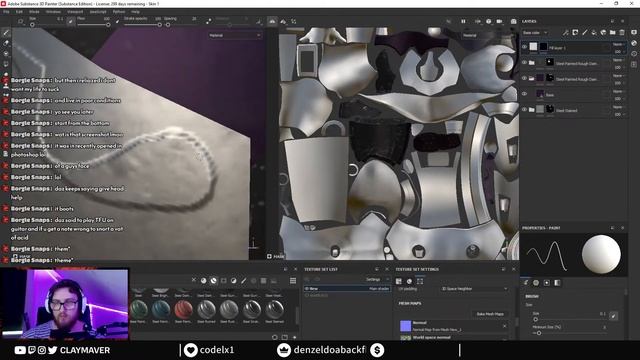
Task: Click the fullscreen icon in Texture Set Settings
Action: click(x=420, y=281)
